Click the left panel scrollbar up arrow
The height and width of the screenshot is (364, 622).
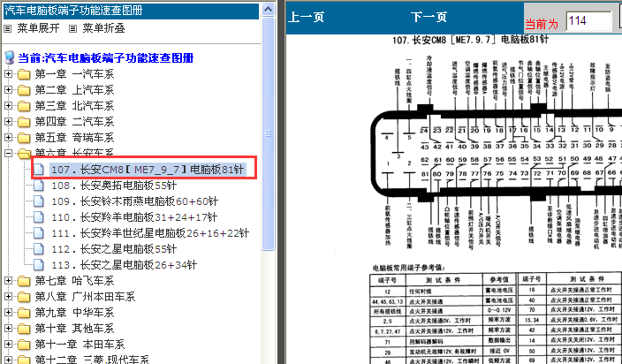[x=269, y=10]
